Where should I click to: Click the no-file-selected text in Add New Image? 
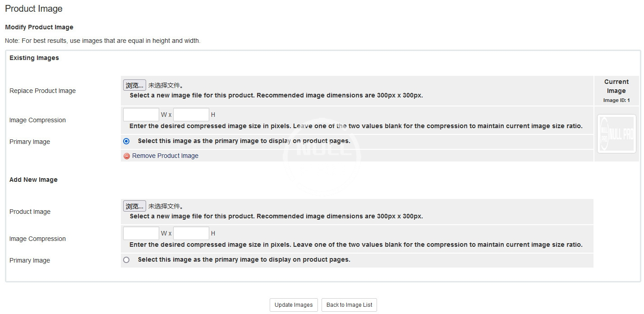click(166, 206)
